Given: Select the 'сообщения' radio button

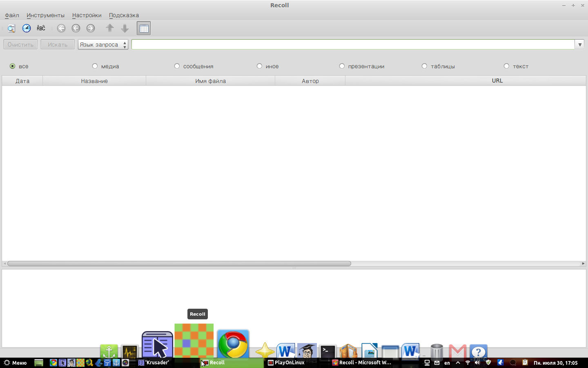Looking at the screenshot, I should (177, 66).
